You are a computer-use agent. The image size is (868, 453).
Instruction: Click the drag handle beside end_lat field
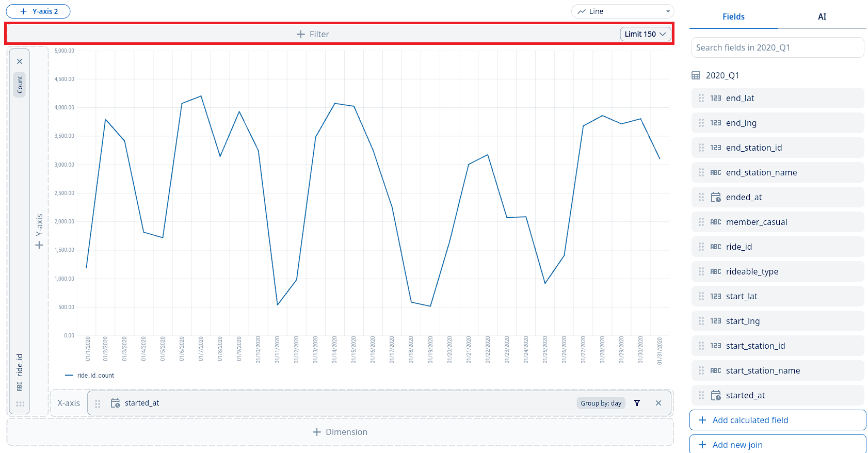coord(701,98)
